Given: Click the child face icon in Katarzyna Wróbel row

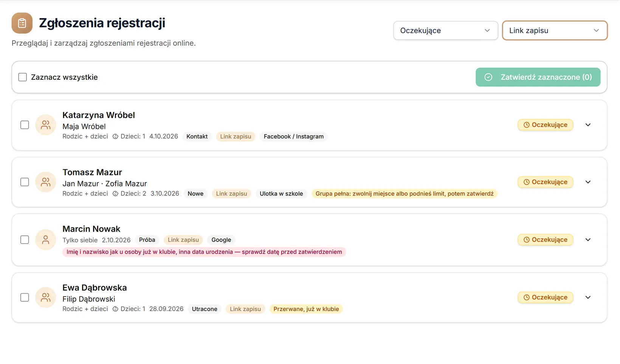Looking at the screenshot, I should point(115,136).
